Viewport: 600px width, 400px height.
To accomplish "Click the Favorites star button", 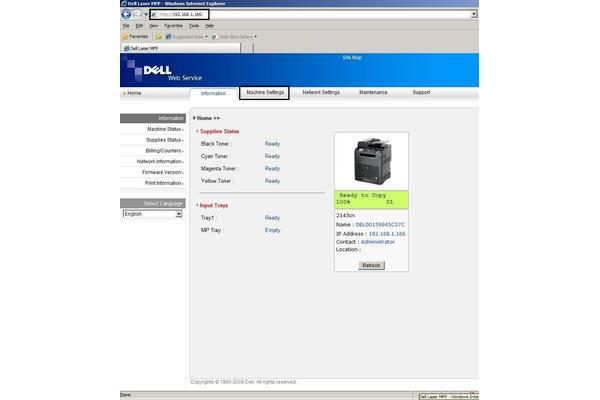I will click(135, 36).
